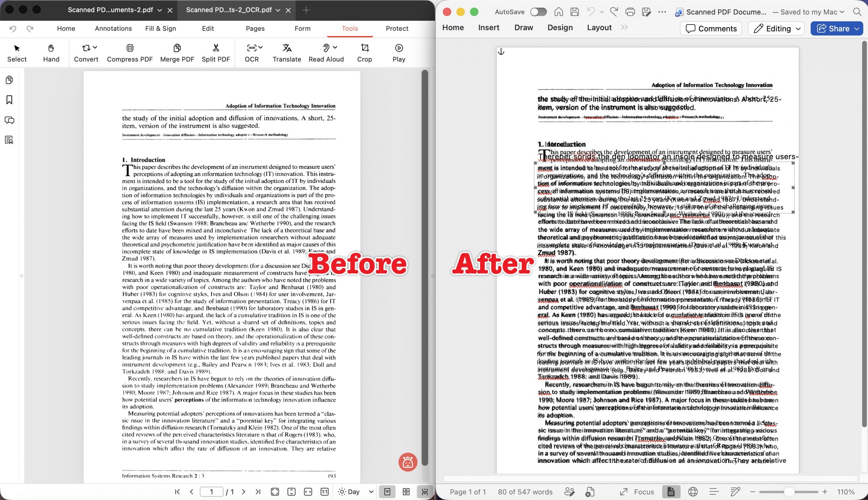Expand the Read Aloud dropdown arrow
This screenshot has width=868, height=500.
point(335,47)
